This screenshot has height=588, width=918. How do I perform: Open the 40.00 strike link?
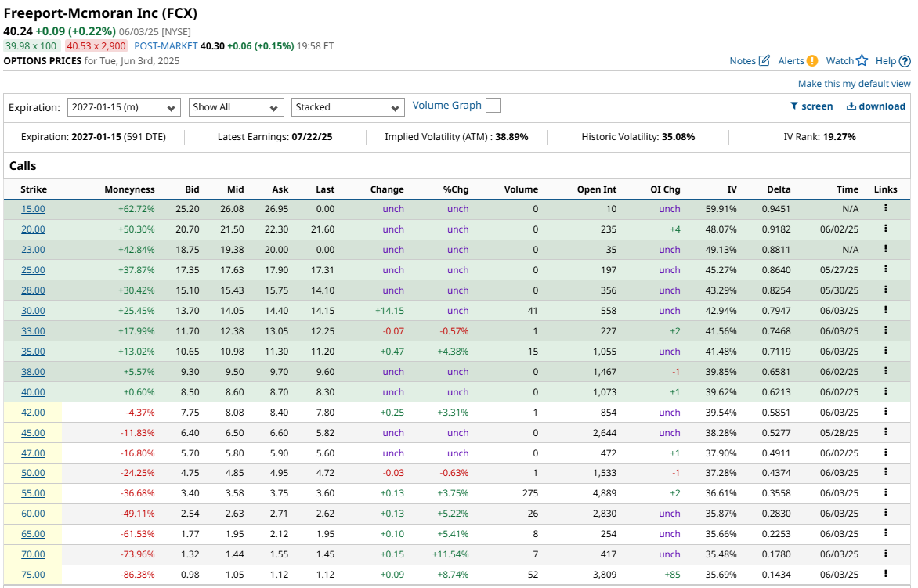point(33,392)
